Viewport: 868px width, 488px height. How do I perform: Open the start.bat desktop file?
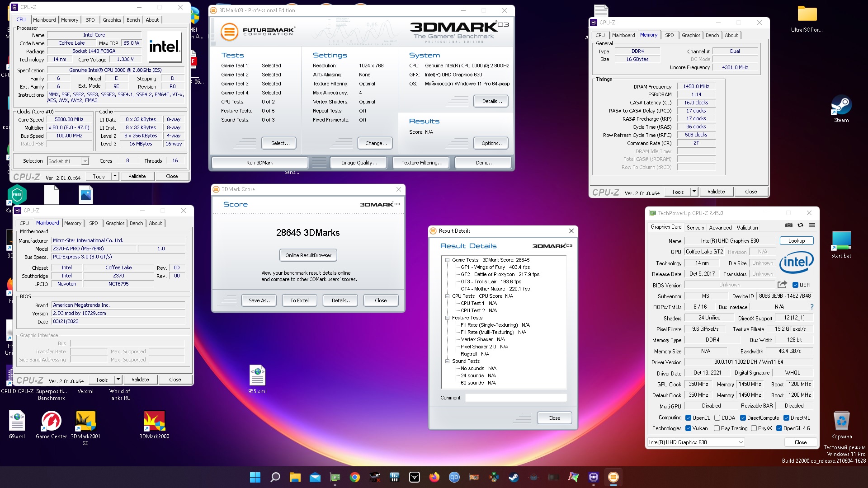pos(841,244)
